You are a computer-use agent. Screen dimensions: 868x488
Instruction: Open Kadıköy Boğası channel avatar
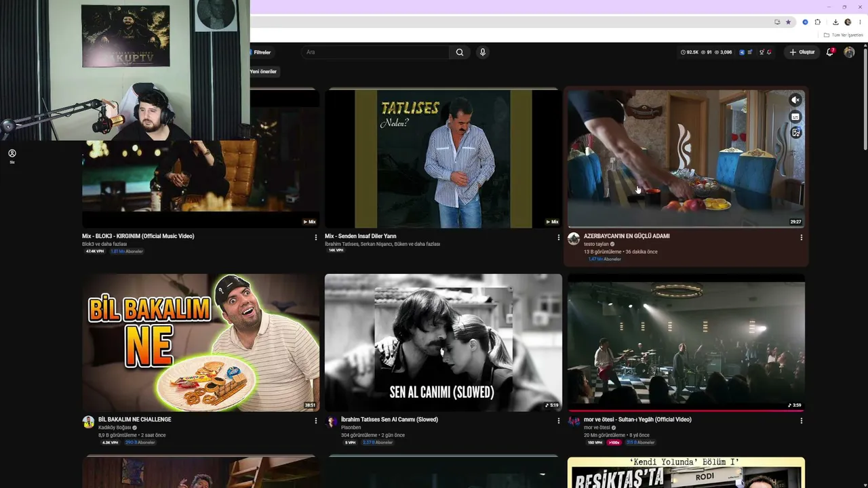pyautogui.click(x=88, y=422)
